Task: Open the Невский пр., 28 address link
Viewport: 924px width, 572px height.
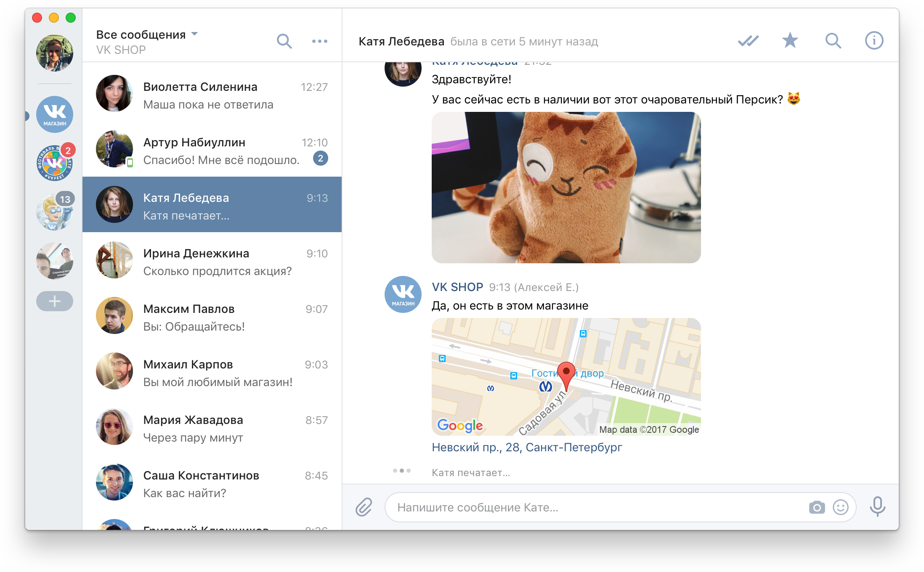Action: pyautogui.click(x=527, y=447)
